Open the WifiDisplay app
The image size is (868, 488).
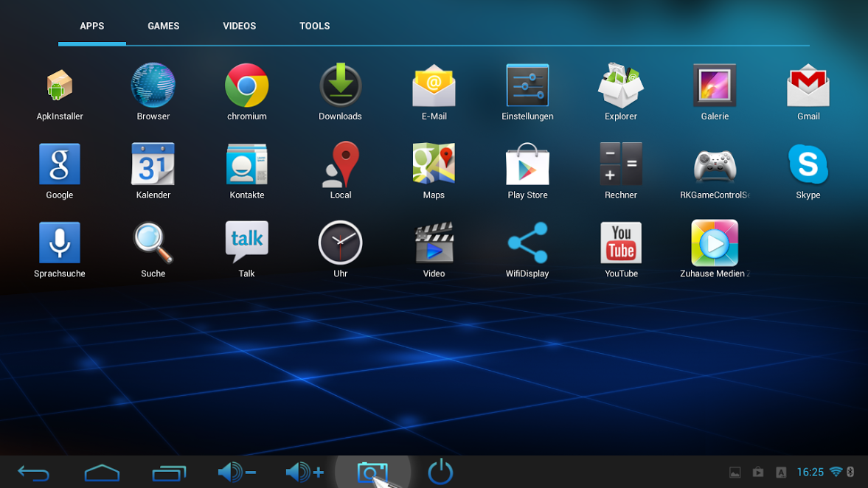527,244
